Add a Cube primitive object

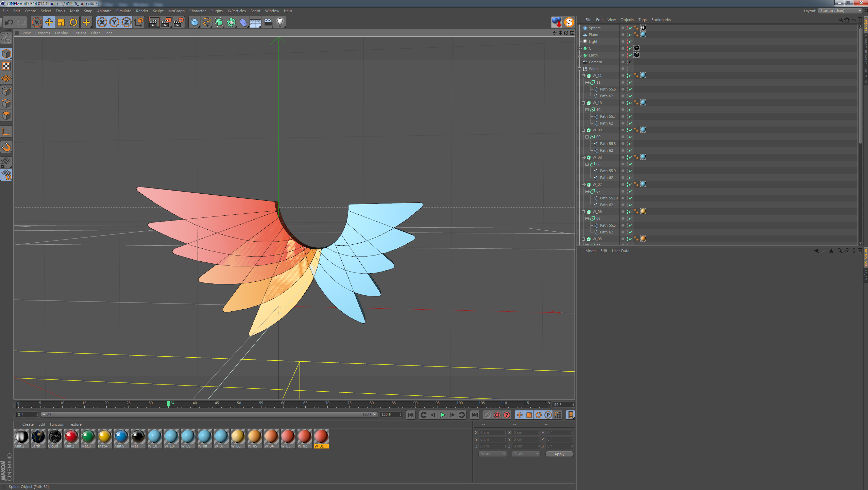[194, 22]
